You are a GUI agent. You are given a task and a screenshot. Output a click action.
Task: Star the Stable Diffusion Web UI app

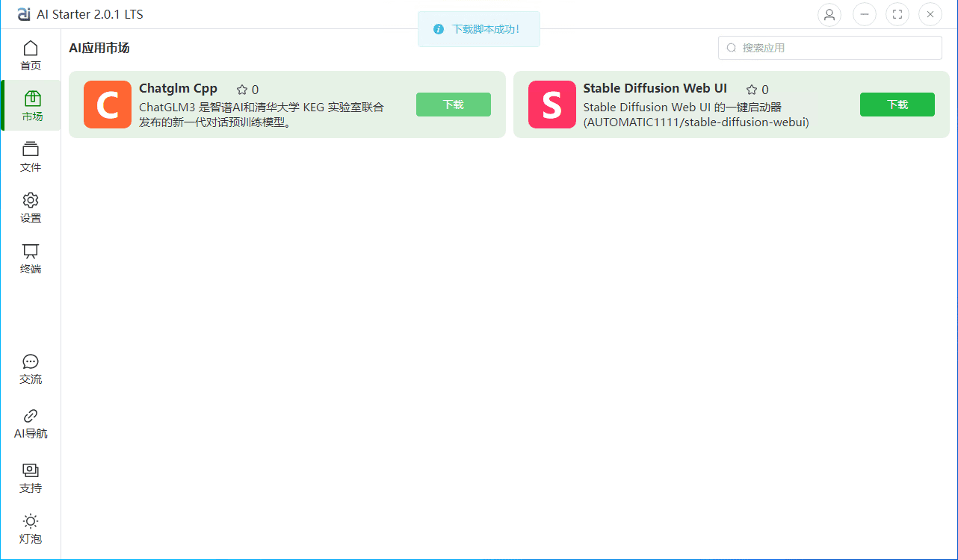point(752,90)
